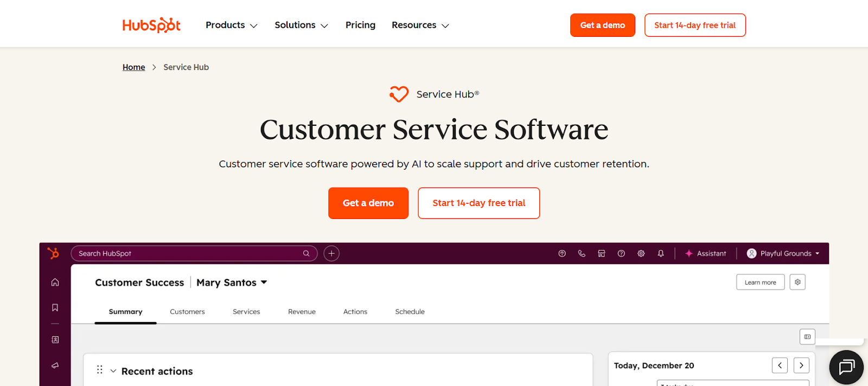Viewport: 868px width, 386px height.
Task: Open the notifications bell
Action: (661, 253)
